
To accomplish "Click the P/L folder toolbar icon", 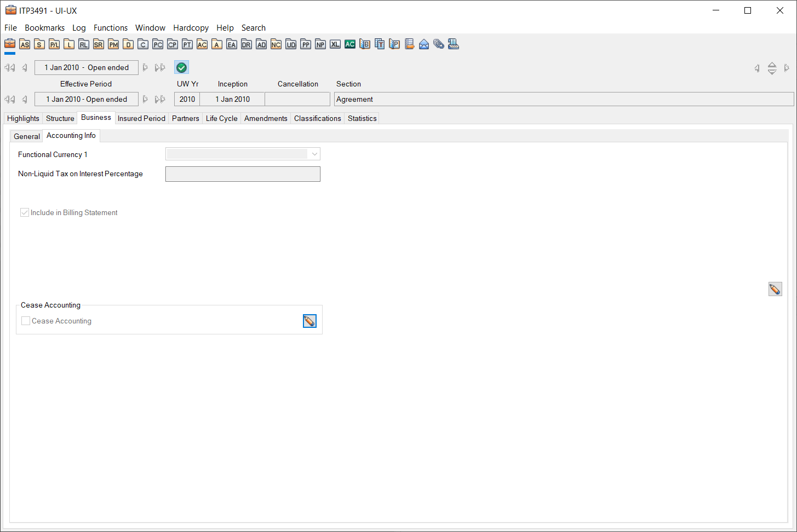I will 54,44.
